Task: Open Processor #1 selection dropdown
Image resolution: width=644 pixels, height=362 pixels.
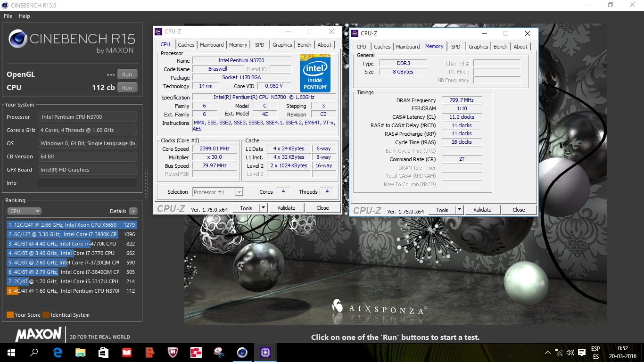Action: pyautogui.click(x=218, y=192)
